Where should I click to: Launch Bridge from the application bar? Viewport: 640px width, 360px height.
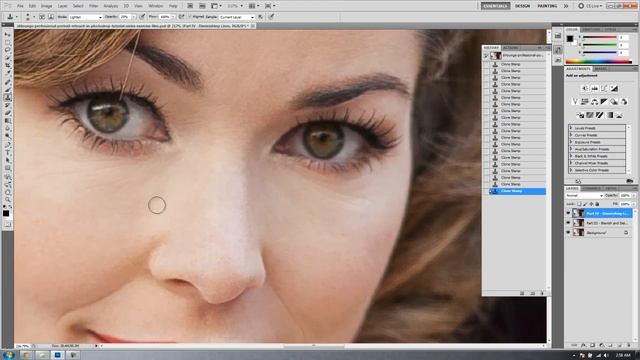190,6
